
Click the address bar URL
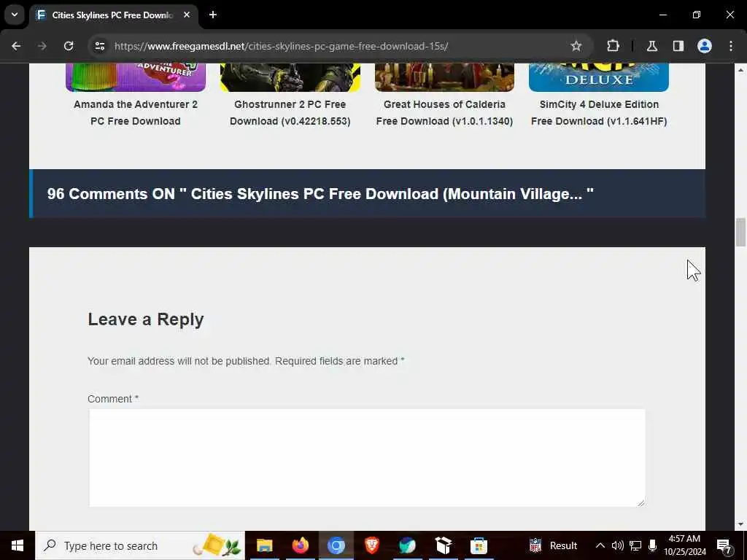[281, 46]
